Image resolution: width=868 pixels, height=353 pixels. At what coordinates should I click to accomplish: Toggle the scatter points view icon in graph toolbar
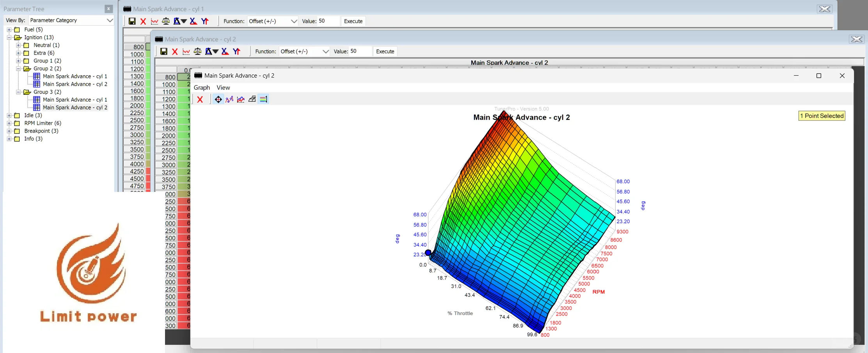229,99
